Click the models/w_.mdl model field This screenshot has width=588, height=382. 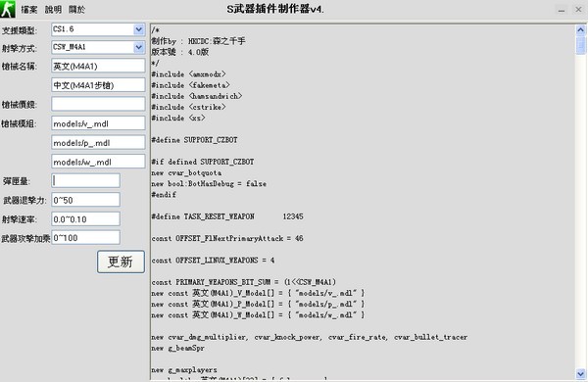click(98, 162)
